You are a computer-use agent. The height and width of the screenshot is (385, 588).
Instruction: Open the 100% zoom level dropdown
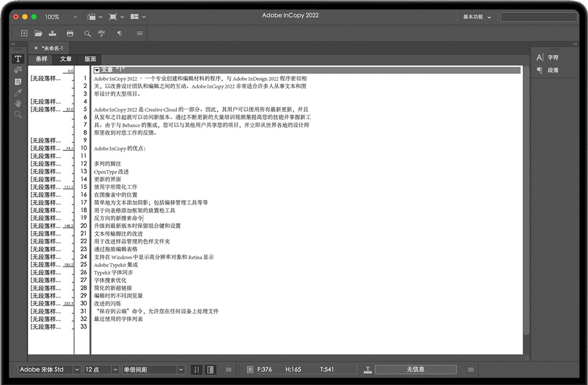click(x=57, y=17)
